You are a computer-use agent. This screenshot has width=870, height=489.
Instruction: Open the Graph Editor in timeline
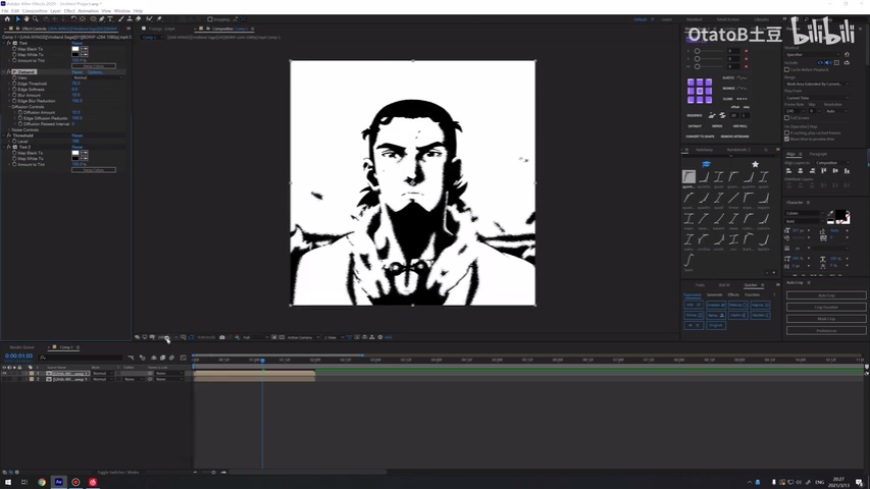click(183, 358)
